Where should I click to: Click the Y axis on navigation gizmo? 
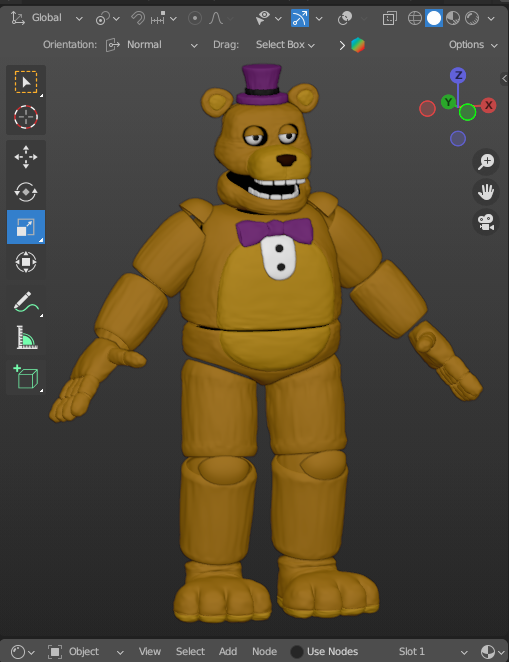[x=448, y=102]
